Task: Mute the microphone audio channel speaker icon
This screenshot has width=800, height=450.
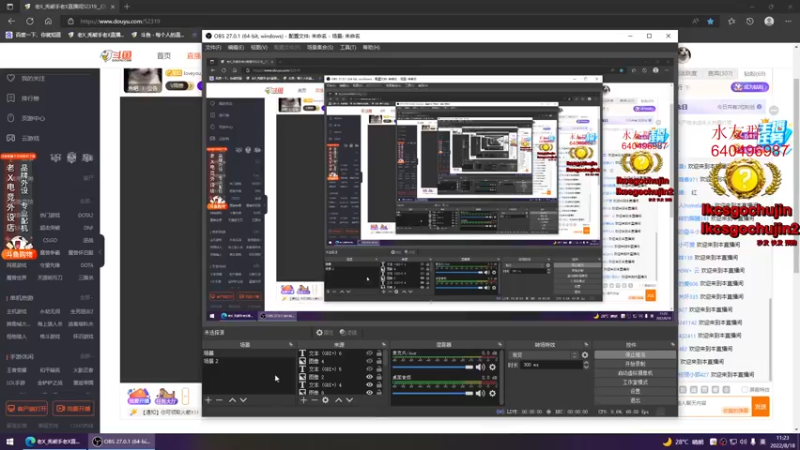Action: (480, 367)
